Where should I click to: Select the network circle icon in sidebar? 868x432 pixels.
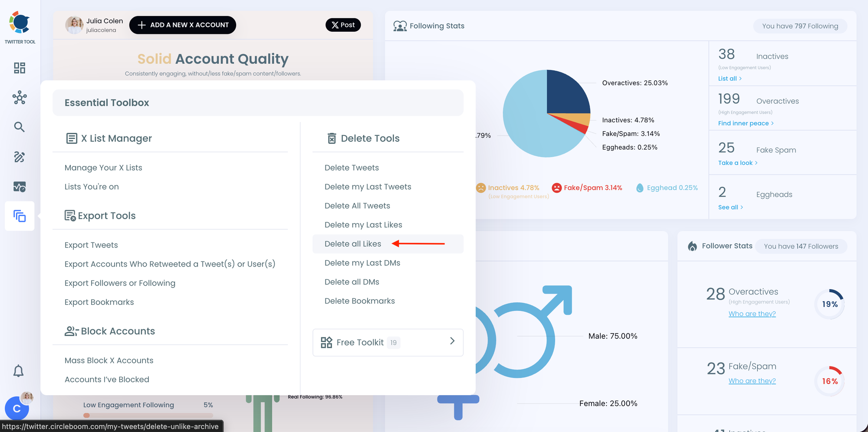tap(20, 98)
